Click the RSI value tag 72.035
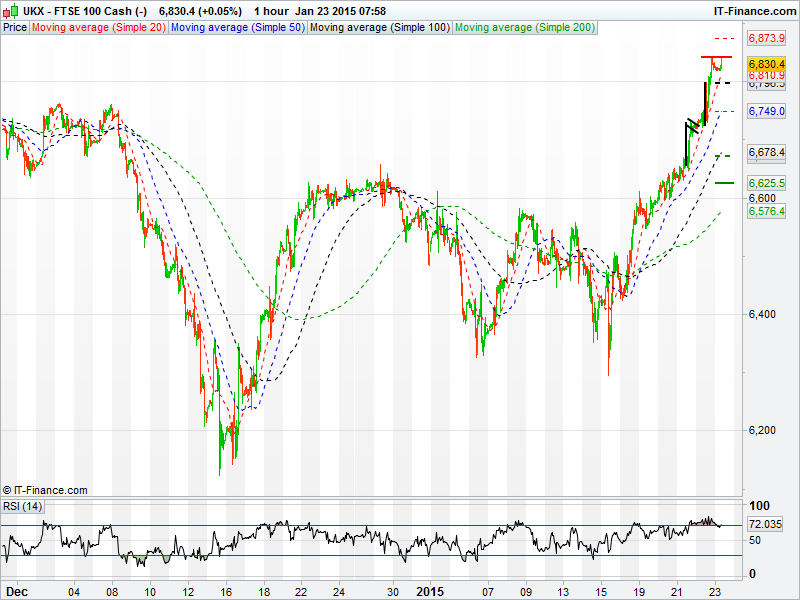This screenshot has width=800, height=600. tap(765, 524)
